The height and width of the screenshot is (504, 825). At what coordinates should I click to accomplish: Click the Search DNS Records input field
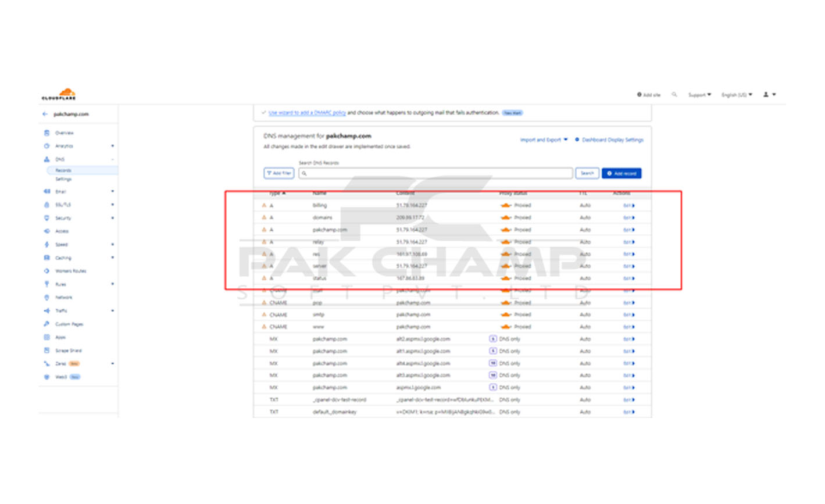coord(435,173)
